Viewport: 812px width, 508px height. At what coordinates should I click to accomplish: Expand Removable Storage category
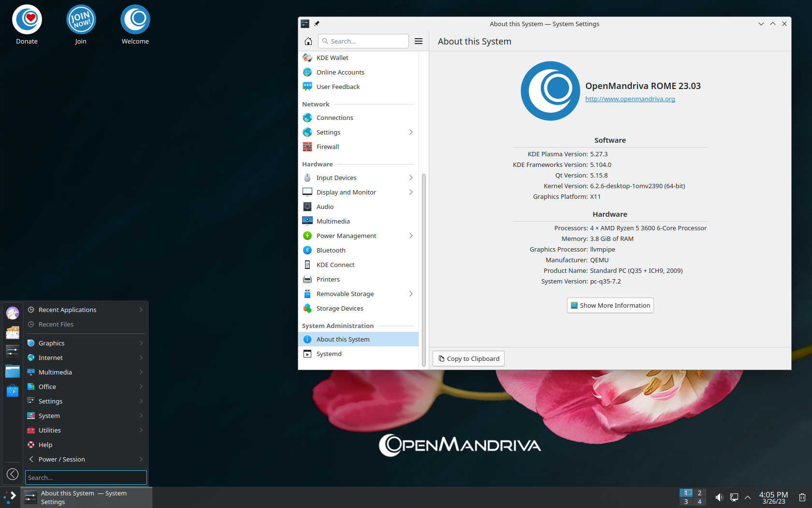coord(359,294)
